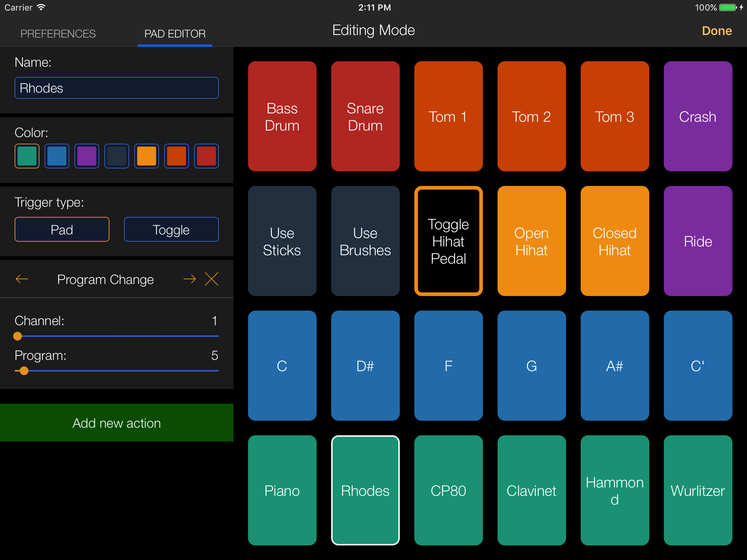
Task: Delete the Program Change action with the X
Action: pyautogui.click(x=212, y=279)
